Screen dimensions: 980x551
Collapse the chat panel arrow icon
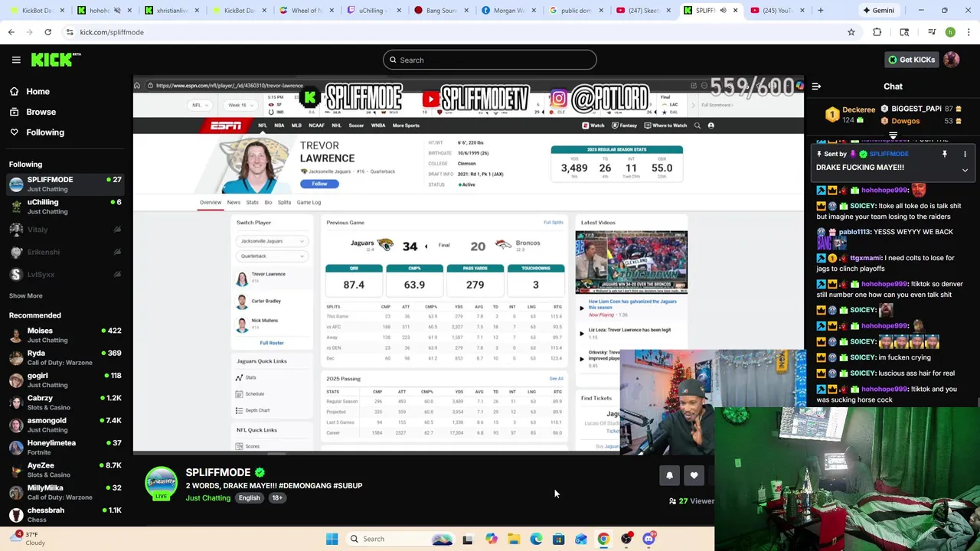[816, 86]
